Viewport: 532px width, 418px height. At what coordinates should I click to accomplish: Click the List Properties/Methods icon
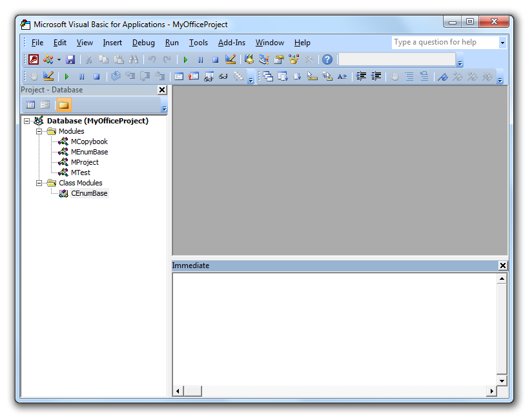click(x=283, y=76)
